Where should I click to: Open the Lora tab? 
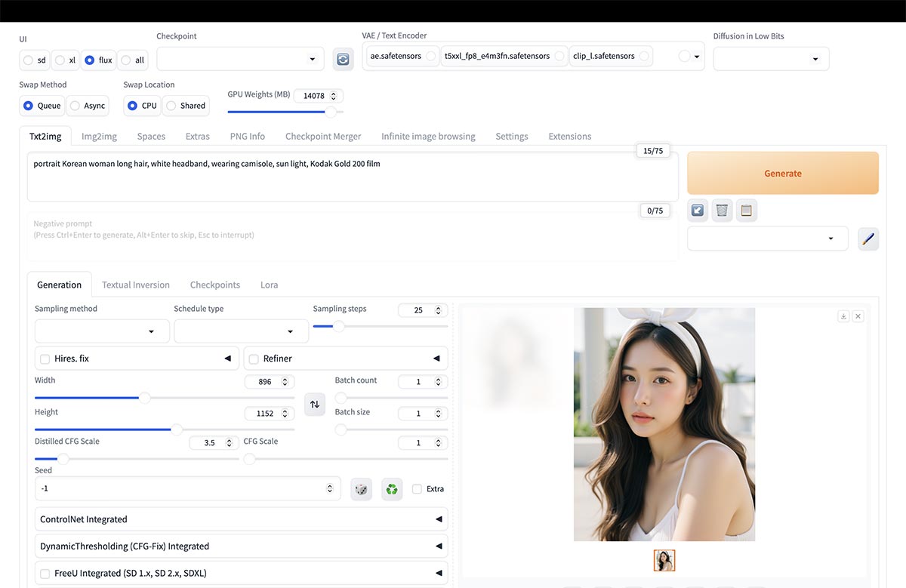(269, 285)
